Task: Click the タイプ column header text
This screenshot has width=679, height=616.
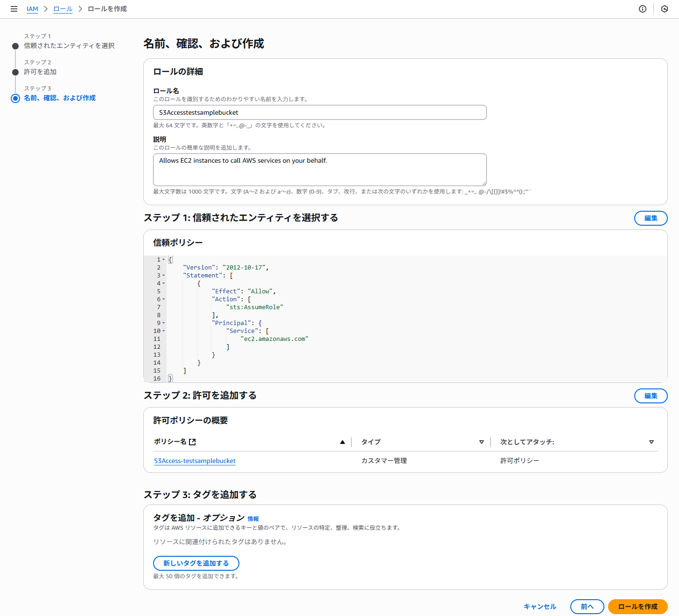Action: pos(371,442)
